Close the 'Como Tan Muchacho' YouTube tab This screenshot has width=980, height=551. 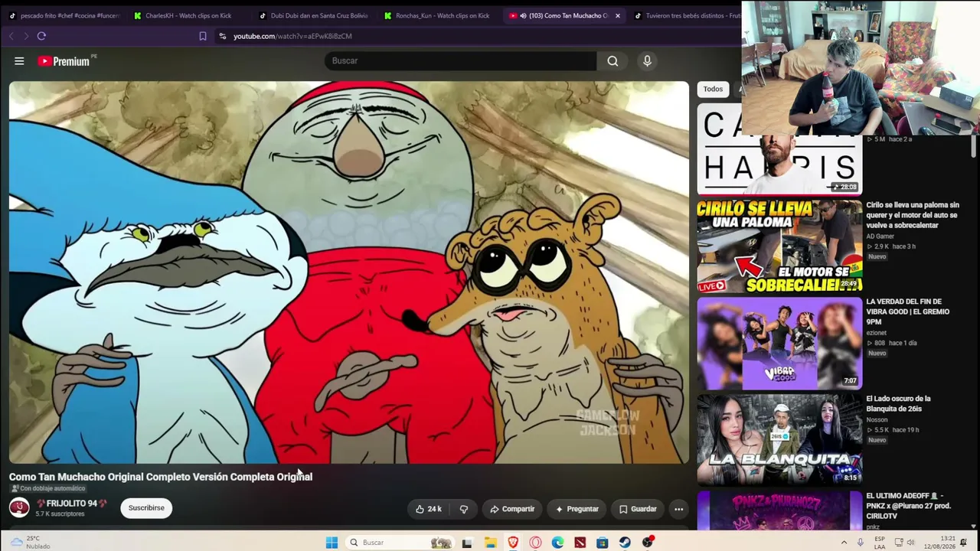617,15
